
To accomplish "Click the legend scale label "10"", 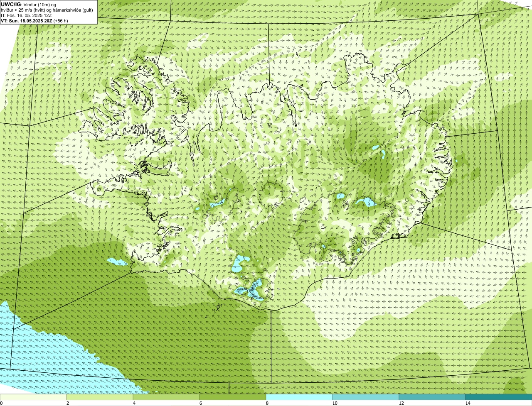I will coord(335,403).
